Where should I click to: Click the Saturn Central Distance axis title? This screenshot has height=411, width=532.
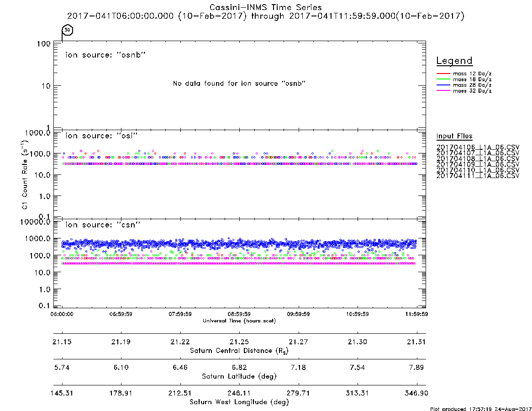[x=239, y=351]
